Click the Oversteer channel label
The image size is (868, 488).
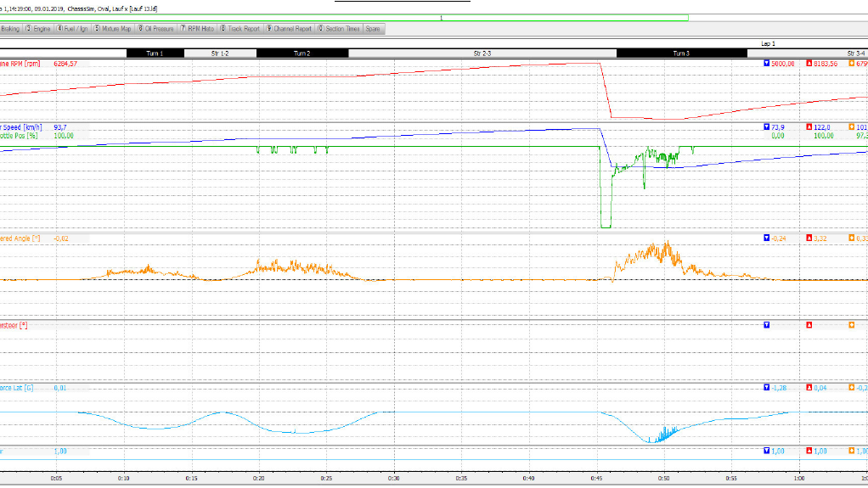[14, 325]
